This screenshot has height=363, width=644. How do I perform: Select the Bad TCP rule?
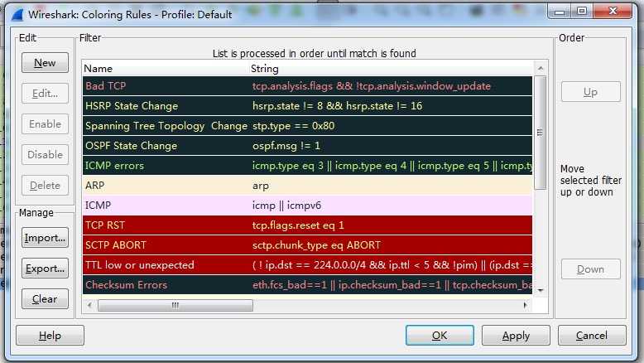(307, 86)
